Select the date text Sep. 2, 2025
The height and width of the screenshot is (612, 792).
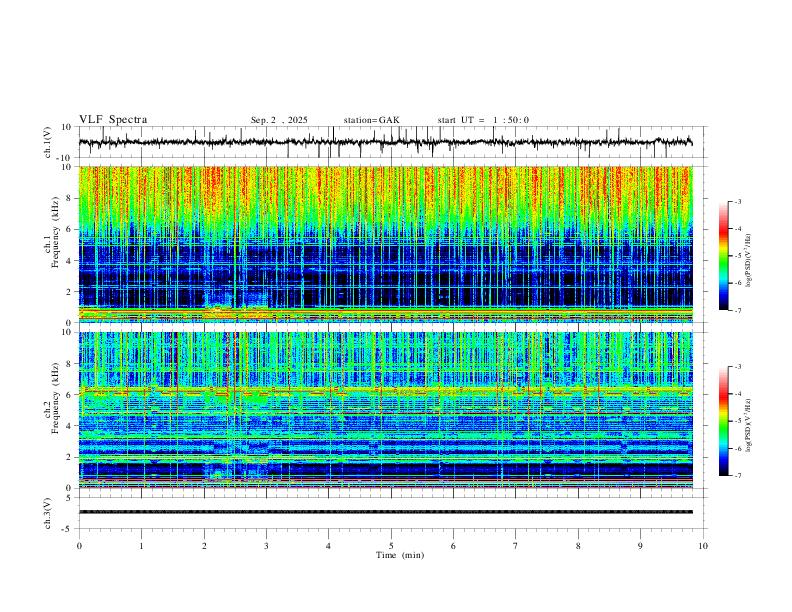point(279,120)
